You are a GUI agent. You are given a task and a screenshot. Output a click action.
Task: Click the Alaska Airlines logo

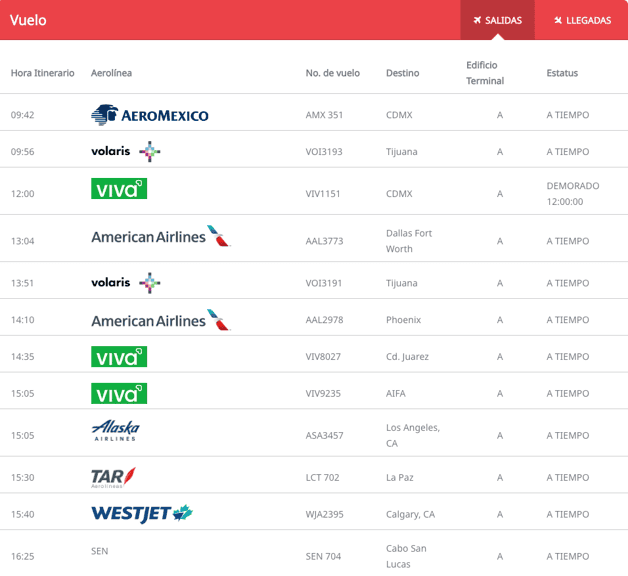115,431
